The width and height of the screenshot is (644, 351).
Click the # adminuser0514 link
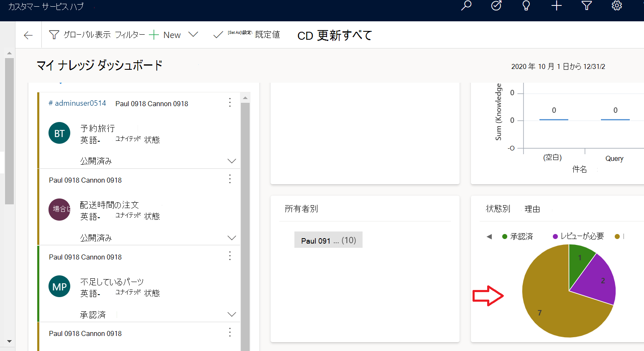[x=77, y=103]
